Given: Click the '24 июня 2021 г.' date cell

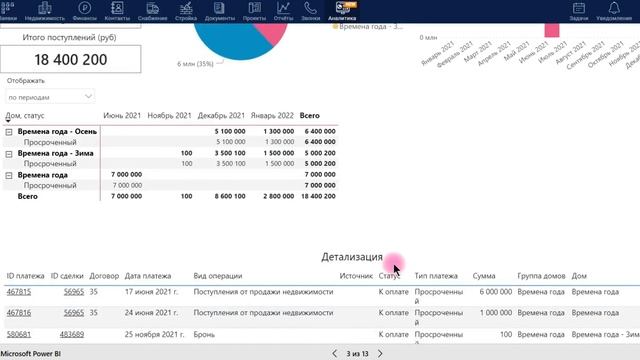Looking at the screenshot, I should coord(151,313).
